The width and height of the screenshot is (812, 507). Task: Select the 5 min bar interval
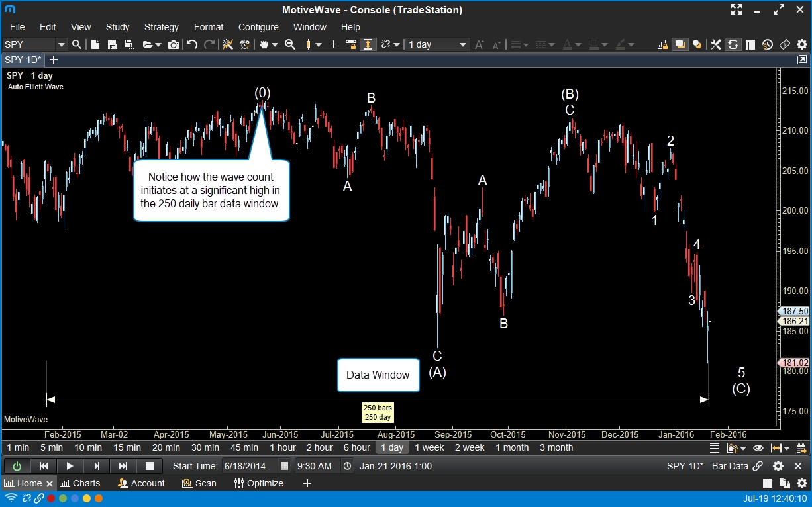point(52,447)
